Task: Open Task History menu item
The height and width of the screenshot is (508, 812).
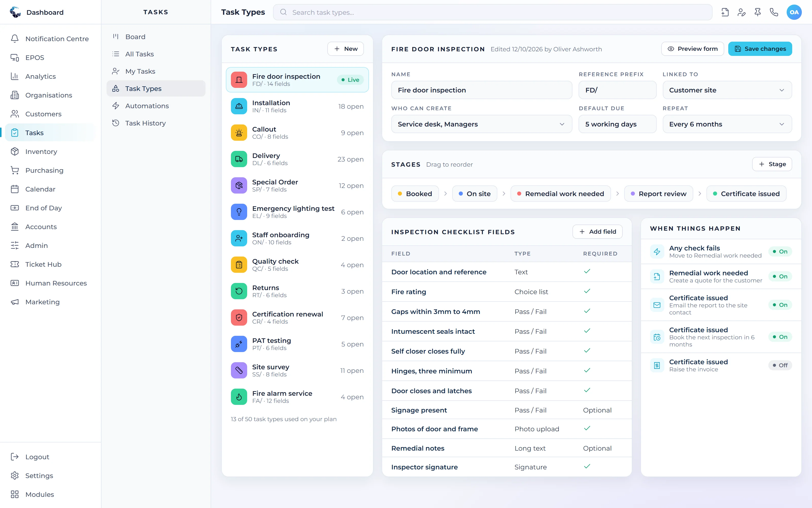Action: click(156, 123)
